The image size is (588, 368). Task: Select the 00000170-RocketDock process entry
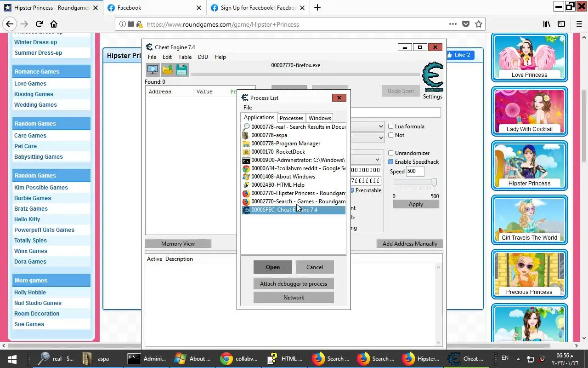[x=294, y=152]
